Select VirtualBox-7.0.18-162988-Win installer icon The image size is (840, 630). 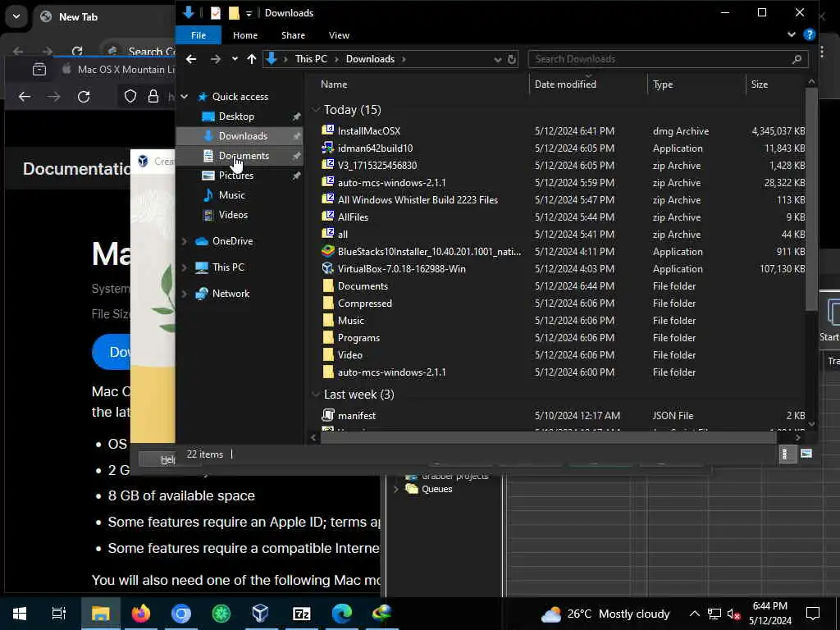327,268
